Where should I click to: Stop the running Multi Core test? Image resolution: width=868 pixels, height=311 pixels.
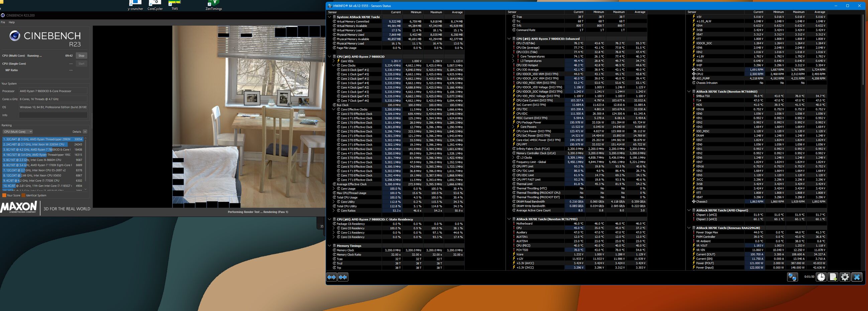(81, 56)
